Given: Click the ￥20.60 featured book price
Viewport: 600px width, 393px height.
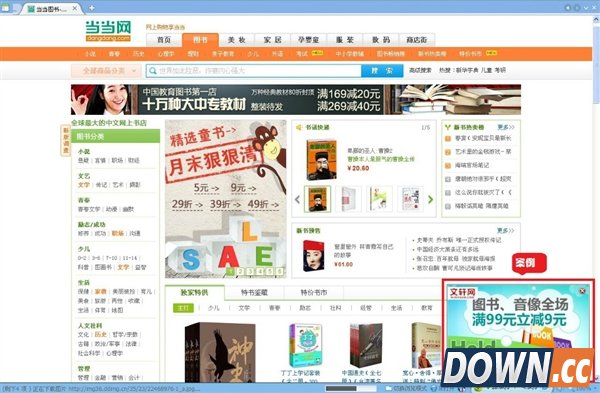Looking at the screenshot, I should [358, 168].
